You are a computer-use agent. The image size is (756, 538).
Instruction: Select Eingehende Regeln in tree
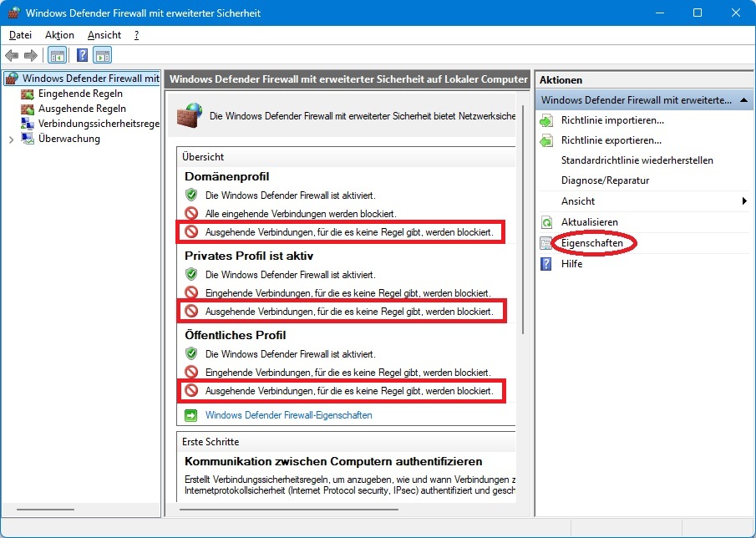pos(80,94)
